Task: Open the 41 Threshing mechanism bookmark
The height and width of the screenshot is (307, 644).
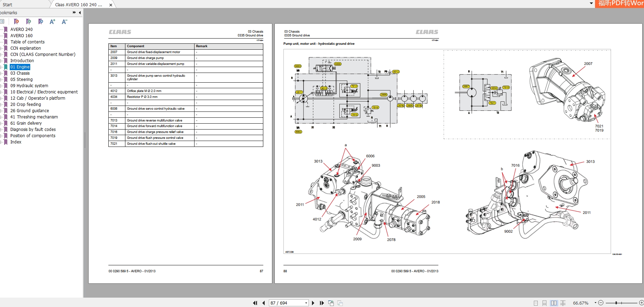Action: [x=34, y=117]
